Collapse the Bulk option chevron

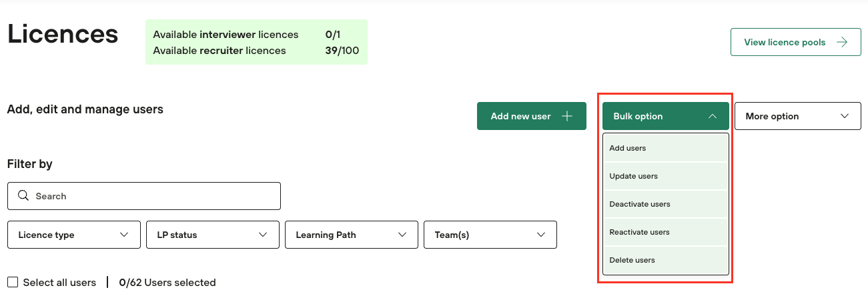713,116
